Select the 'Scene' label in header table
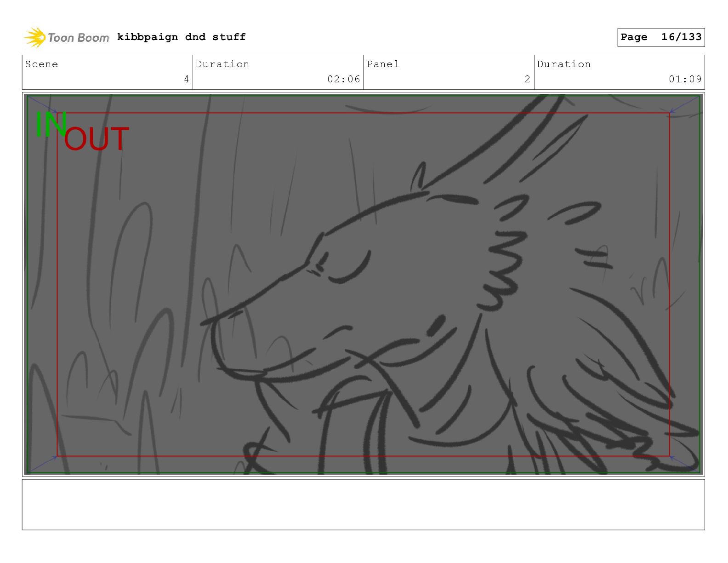Screen dimensions: 728x563 click(x=41, y=64)
